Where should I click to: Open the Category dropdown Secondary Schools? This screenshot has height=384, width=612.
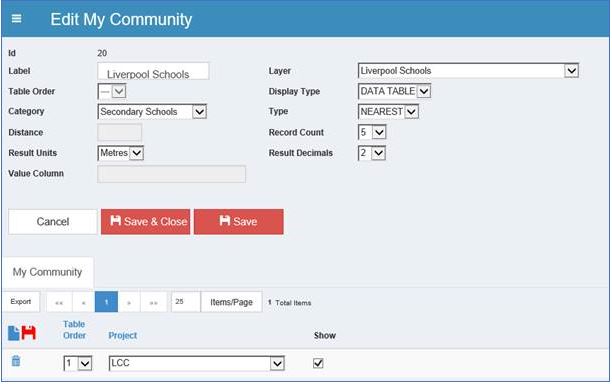point(152,112)
